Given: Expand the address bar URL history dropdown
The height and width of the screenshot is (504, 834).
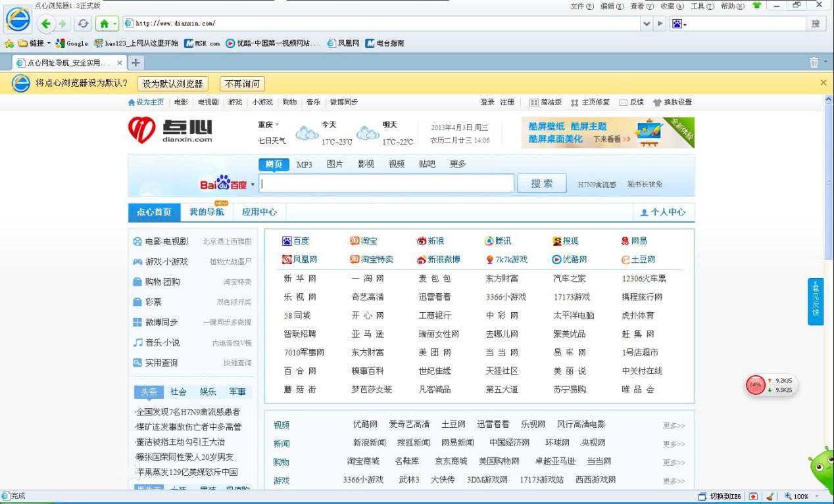Looking at the screenshot, I should (x=647, y=24).
